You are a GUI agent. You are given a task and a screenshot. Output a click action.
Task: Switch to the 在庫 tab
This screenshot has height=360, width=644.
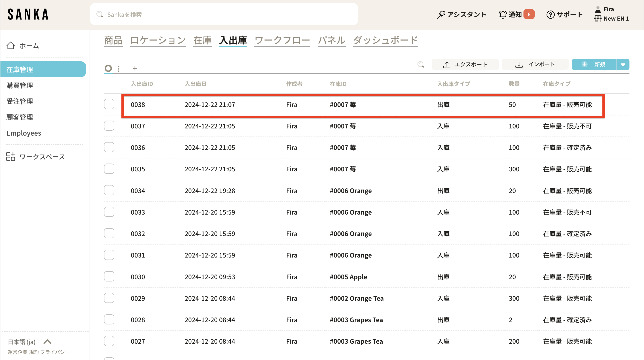(x=202, y=40)
